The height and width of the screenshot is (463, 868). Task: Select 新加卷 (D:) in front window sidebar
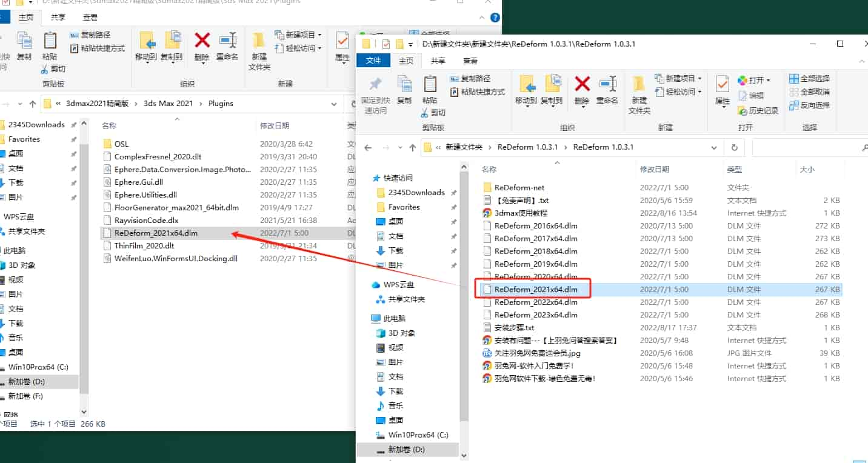pyautogui.click(x=406, y=450)
